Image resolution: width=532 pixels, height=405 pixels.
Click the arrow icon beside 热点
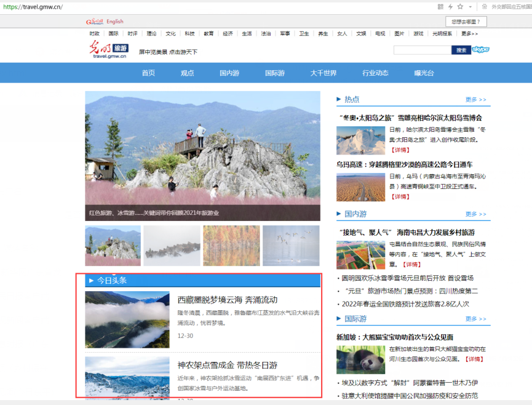[x=339, y=99]
